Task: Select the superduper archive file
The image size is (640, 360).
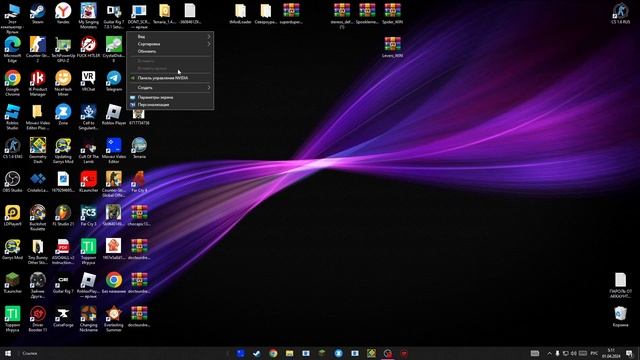Action: coord(291,13)
